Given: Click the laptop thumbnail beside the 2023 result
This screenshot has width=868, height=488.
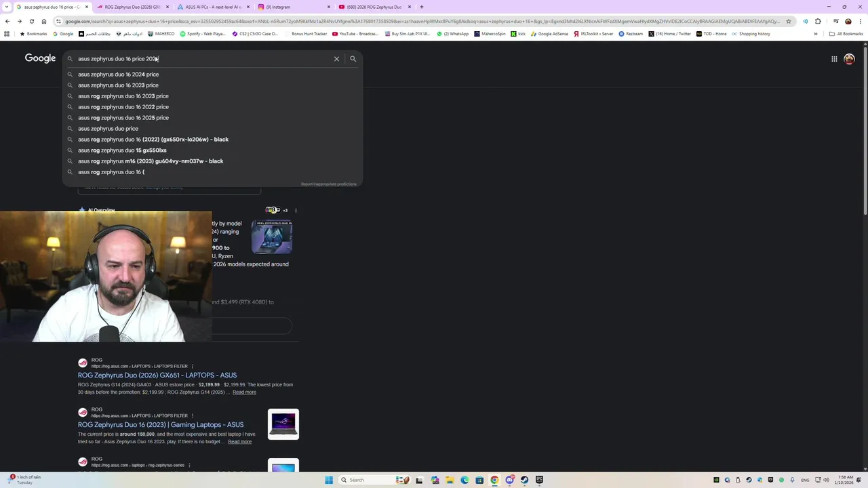Looking at the screenshot, I should [x=283, y=424].
